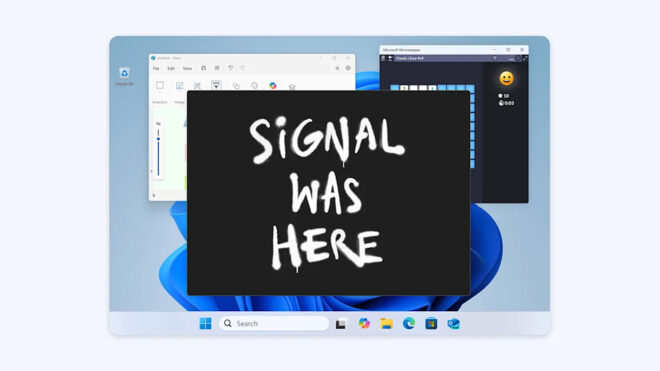Click the Image tool icon in Paint
Viewport: 660px width, 371px height.
pyautogui.click(x=179, y=85)
